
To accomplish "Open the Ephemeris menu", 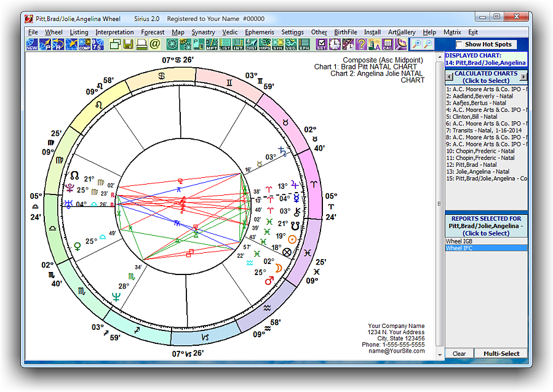I will pyautogui.click(x=260, y=32).
